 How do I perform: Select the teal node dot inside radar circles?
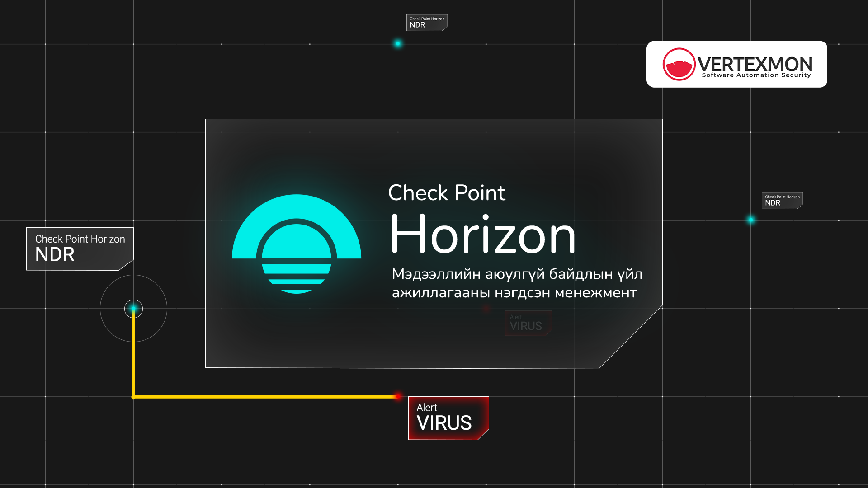133,308
